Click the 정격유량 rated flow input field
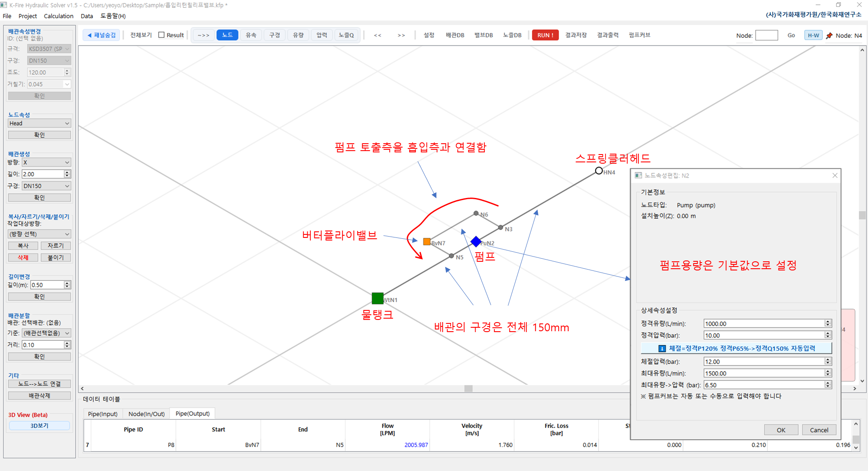The width and height of the screenshot is (868, 471). (x=764, y=324)
